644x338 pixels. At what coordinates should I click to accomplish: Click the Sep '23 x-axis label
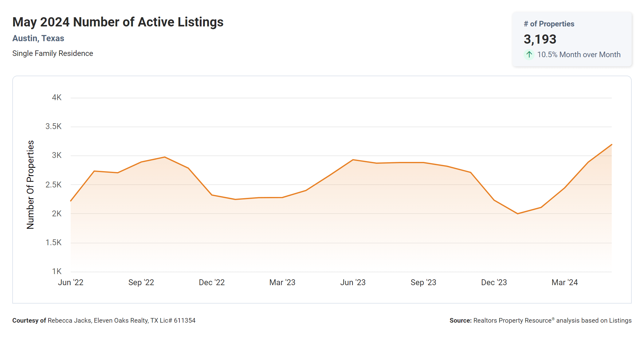(x=423, y=282)
